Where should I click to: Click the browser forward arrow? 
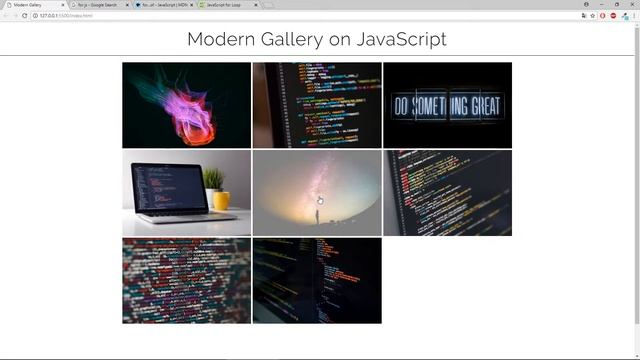point(15,16)
